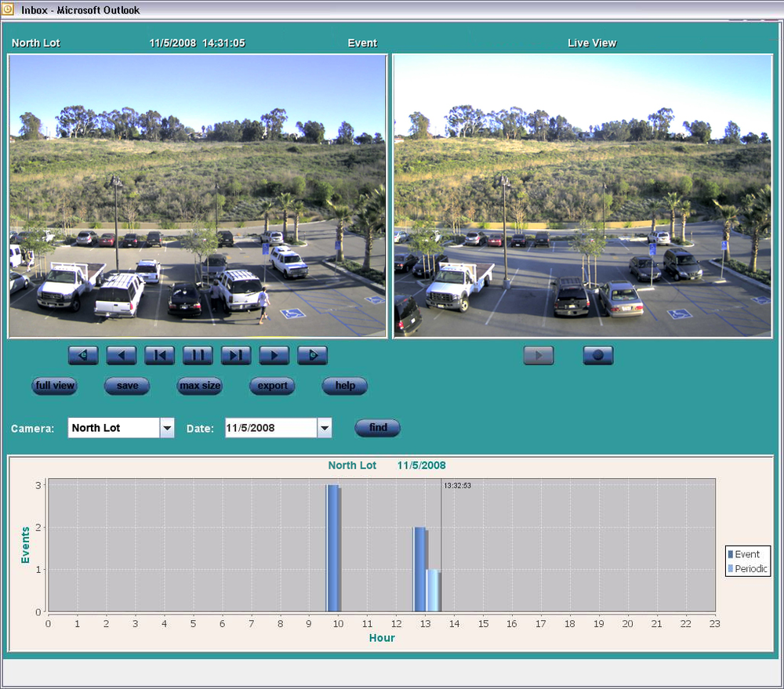Viewport: 784px width, 689px height.
Task: Select the tall event bar near hour 10
Action: point(333,549)
